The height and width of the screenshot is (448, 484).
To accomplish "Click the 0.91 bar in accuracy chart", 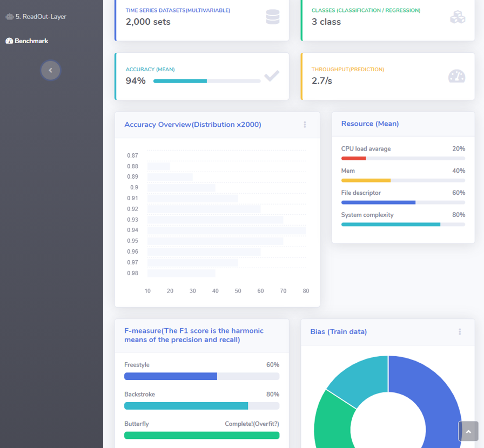I will click(x=193, y=199).
